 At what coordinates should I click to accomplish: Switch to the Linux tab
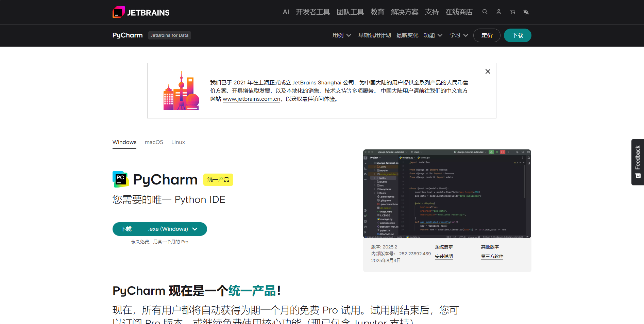[x=178, y=142]
